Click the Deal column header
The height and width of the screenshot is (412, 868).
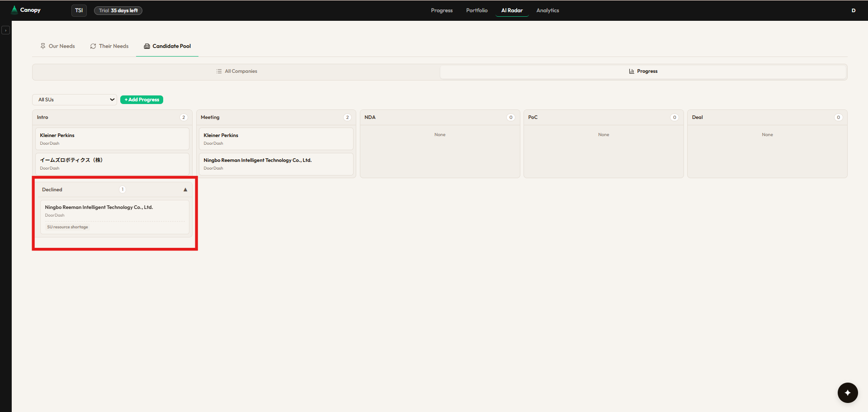click(x=767, y=118)
